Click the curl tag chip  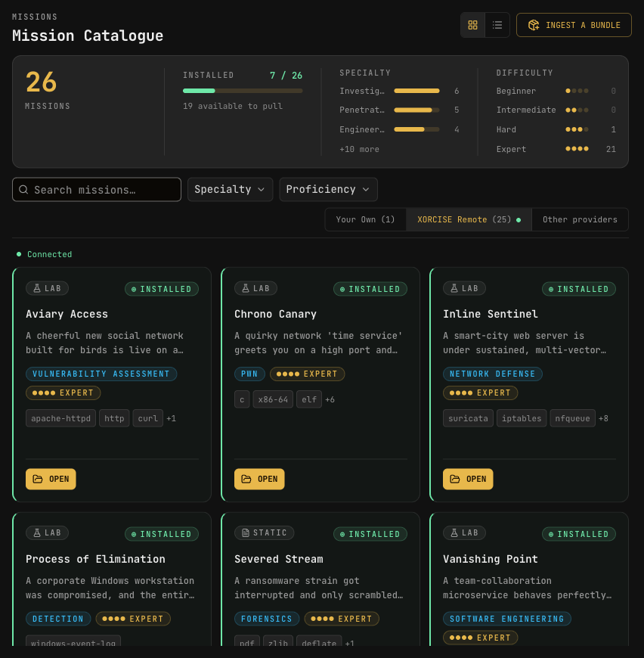click(x=148, y=418)
